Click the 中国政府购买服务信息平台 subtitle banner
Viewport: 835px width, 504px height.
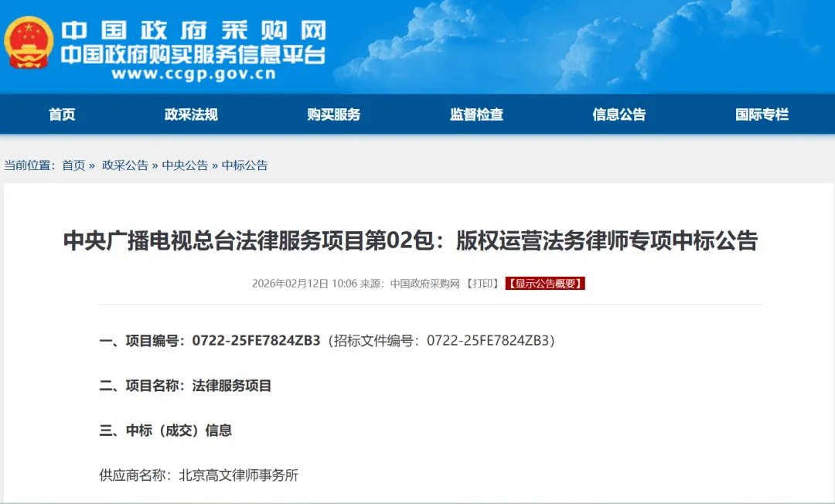[x=193, y=55]
